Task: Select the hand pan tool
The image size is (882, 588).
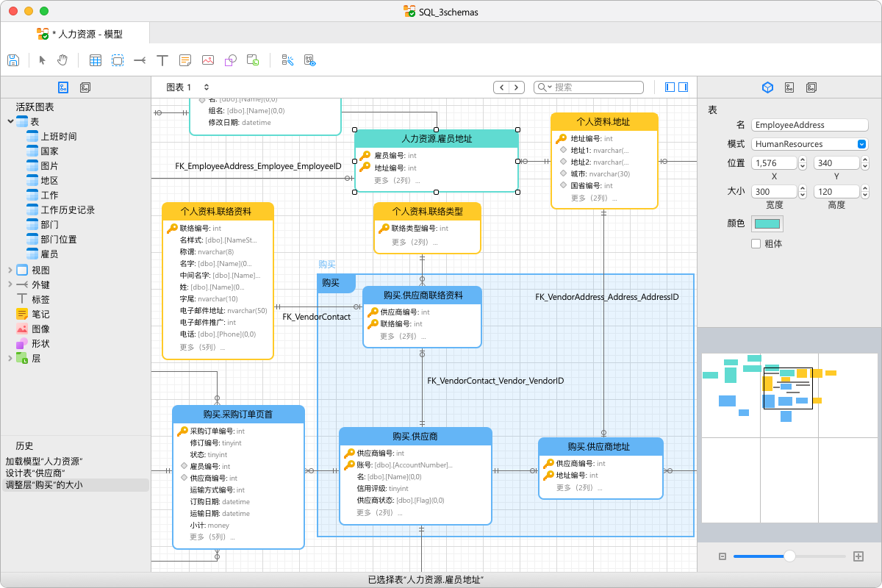Action: [63, 60]
